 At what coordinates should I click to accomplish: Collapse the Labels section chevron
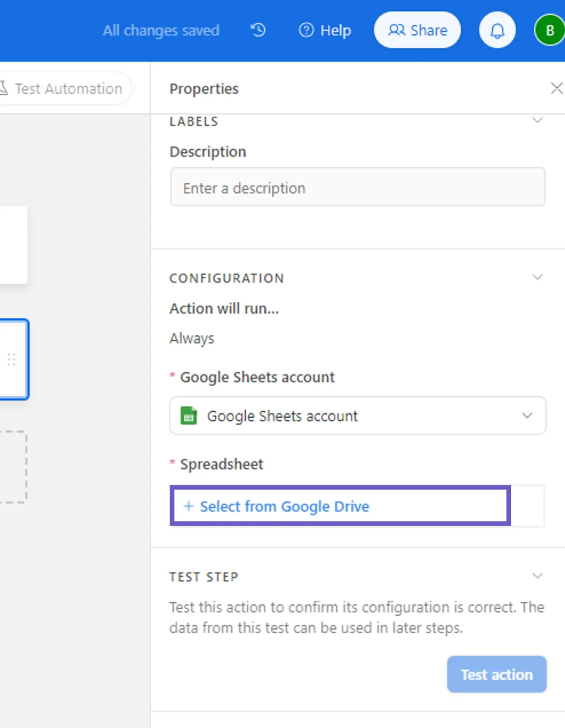(x=537, y=121)
